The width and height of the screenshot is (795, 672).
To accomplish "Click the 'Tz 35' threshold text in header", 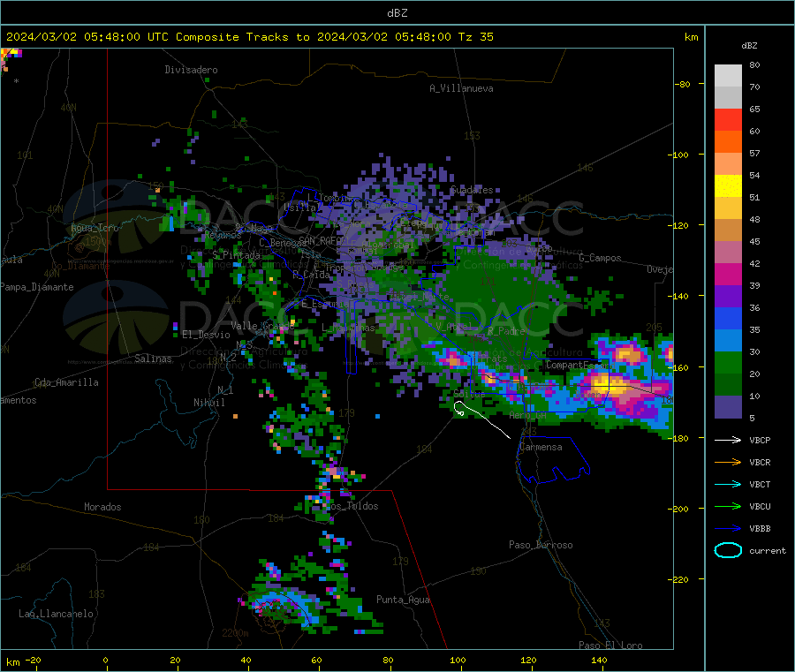I will point(475,37).
